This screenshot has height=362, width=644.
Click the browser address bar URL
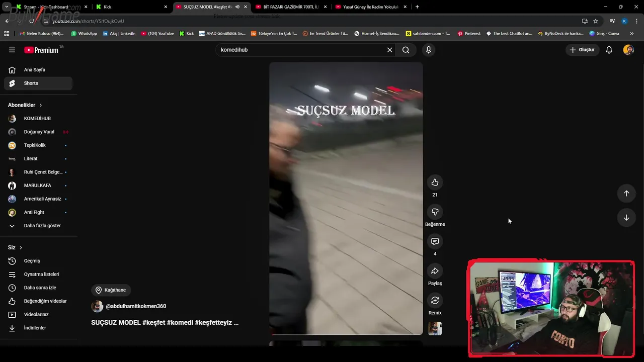[88, 21]
